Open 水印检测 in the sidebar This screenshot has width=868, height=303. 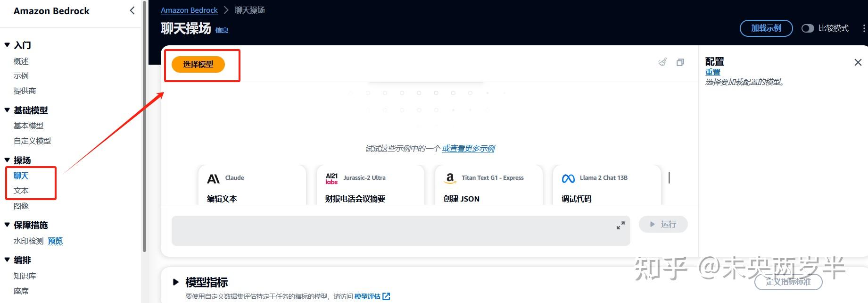point(28,241)
